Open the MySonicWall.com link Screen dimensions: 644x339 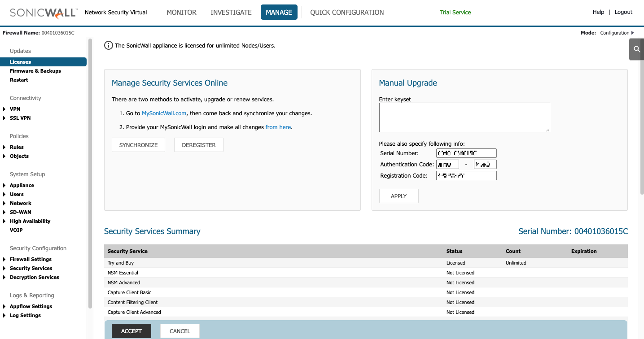(164, 113)
